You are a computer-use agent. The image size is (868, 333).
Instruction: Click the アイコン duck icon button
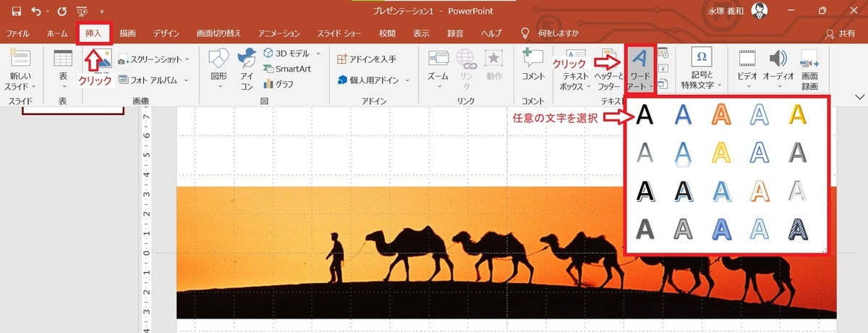pos(247,69)
